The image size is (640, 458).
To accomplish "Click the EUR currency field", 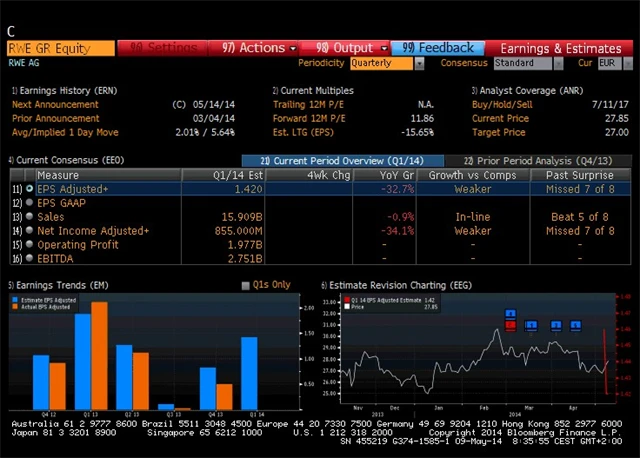I will [x=610, y=63].
